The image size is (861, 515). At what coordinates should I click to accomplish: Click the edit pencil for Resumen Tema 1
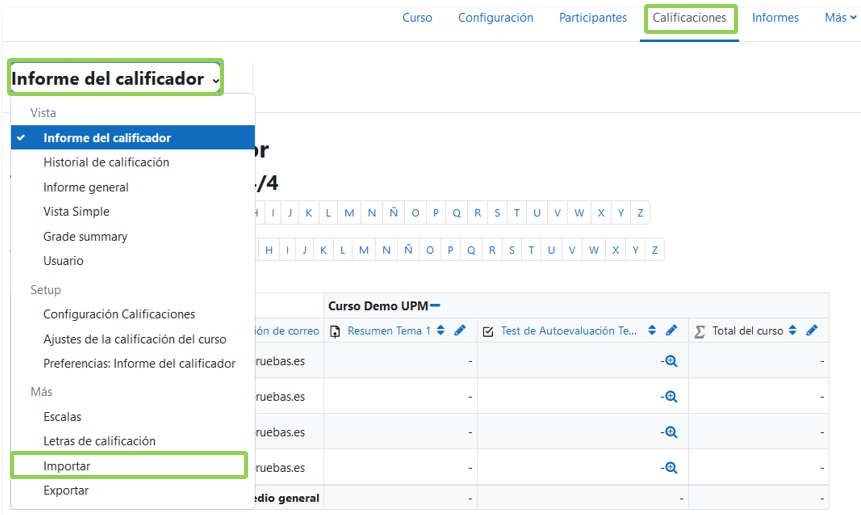tap(460, 331)
